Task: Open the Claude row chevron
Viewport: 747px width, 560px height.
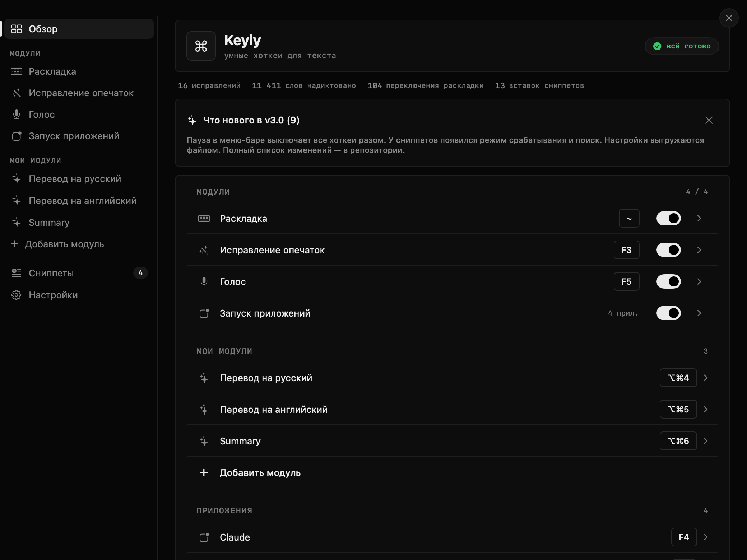Action: click(x=706, y=537)
